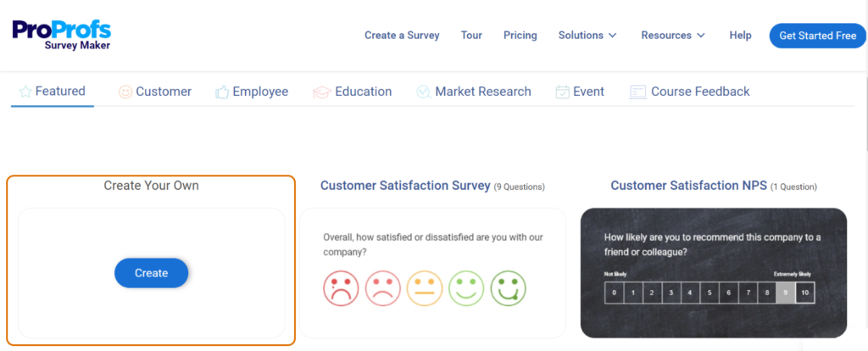The width and height of the screenshot is (868, 351).
Task: Open the Pricing menu item
Action: tap(520, 36)
